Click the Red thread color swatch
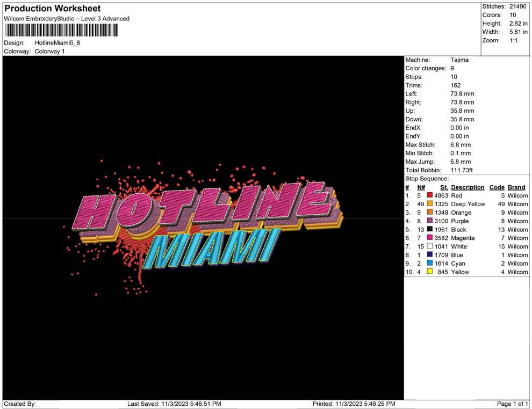 click(430, 196)
